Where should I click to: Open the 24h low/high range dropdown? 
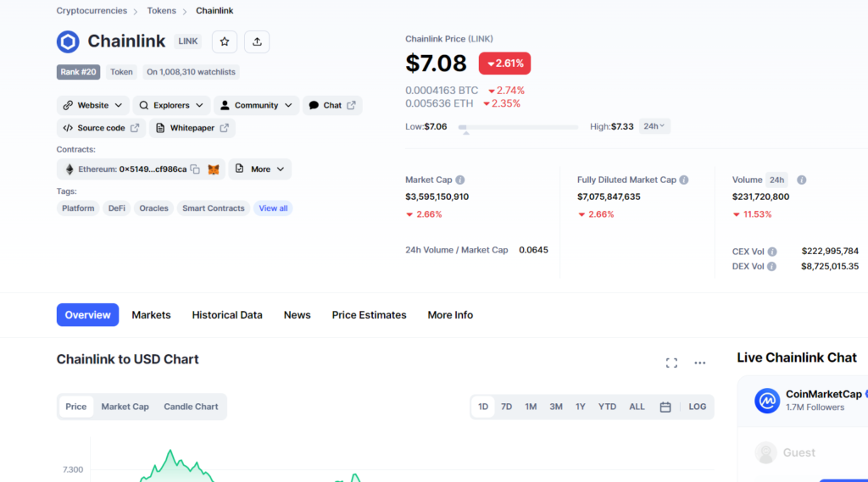[654, 126]
